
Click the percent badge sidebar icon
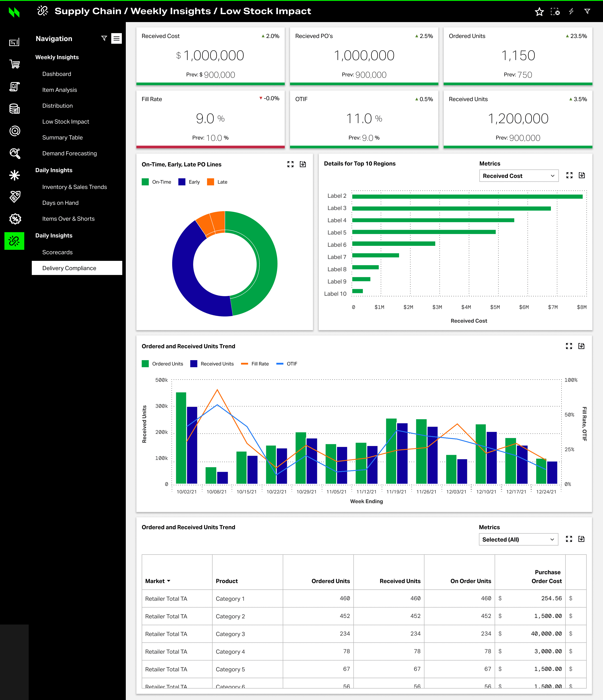(15, 219)
